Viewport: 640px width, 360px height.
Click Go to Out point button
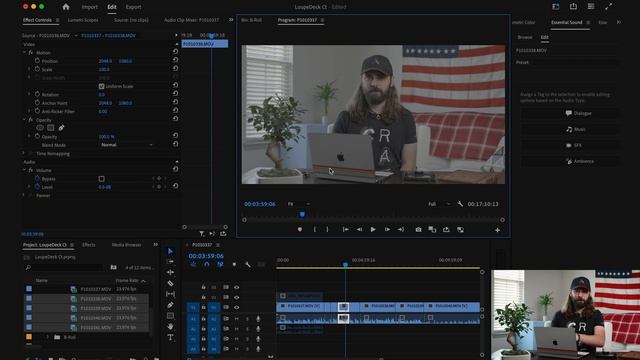coord(401,230)
